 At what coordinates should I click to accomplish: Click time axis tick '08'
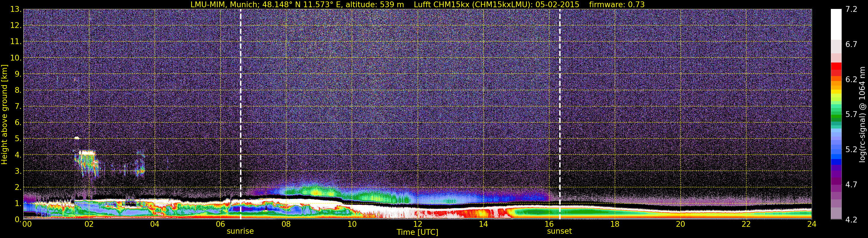(x=286, y=224)
